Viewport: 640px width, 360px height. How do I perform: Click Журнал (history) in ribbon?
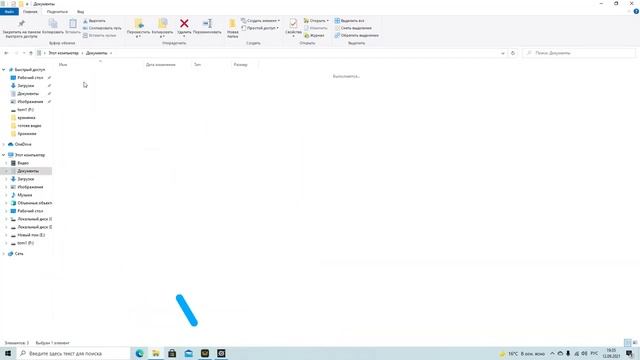[314, 36]
